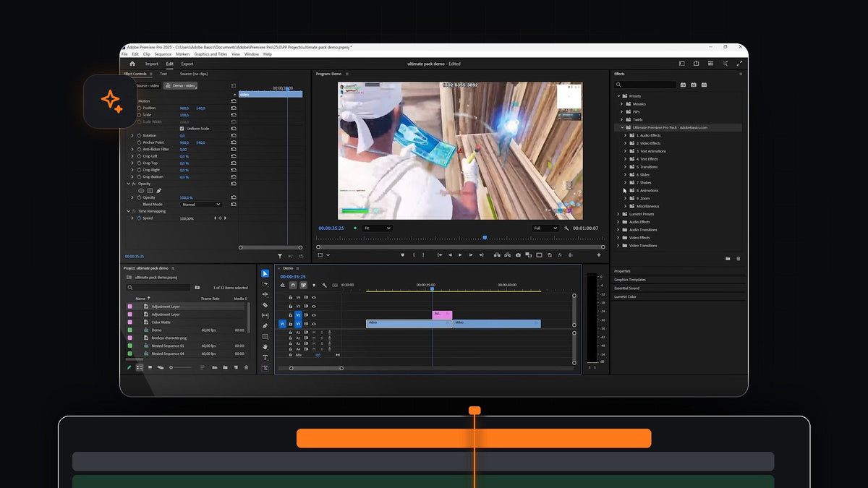This screenshot has width=868, height=488.
Task: Open Program monitor wrench settings
Action: tap(566, 228)
